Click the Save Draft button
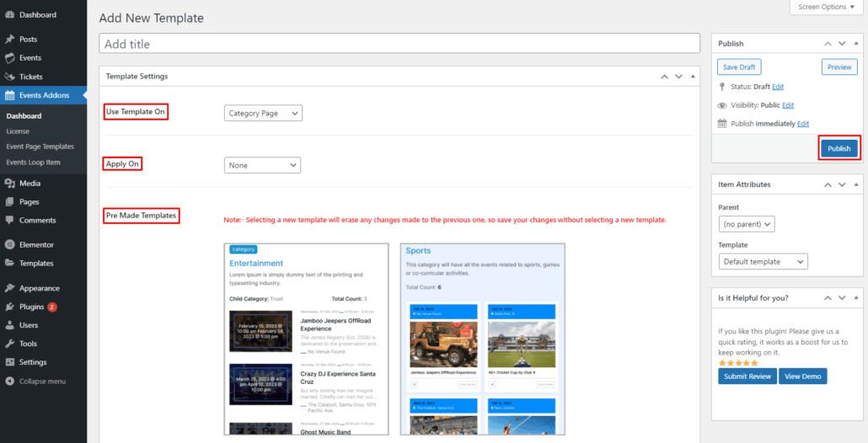 click(739, 67)
